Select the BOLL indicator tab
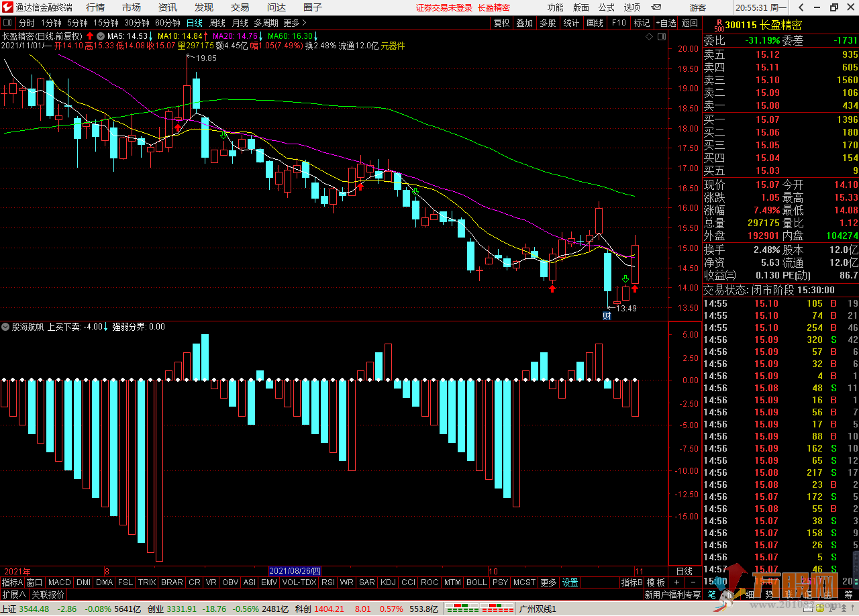This screenshot has width=859, height=616. coord(476,582)
